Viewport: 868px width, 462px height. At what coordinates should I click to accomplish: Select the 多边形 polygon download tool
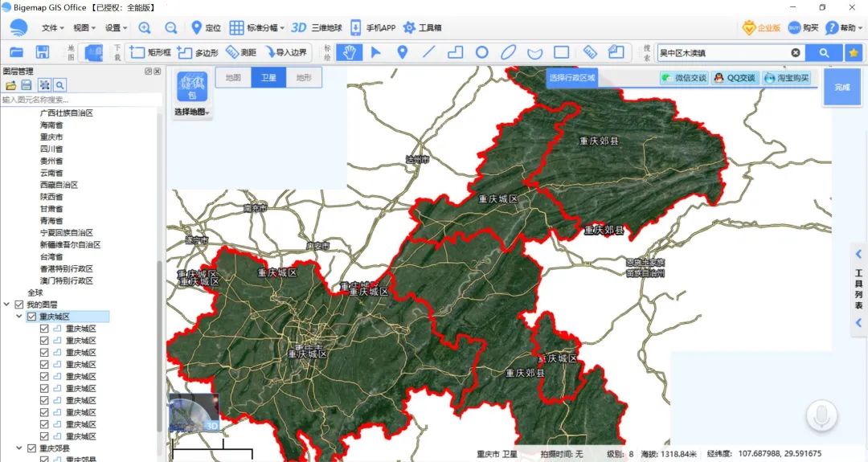tap(198, 52)
